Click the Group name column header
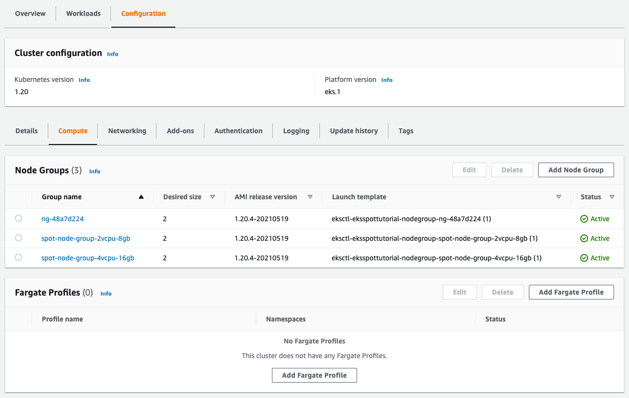629x398 pixels. (62, 197)
